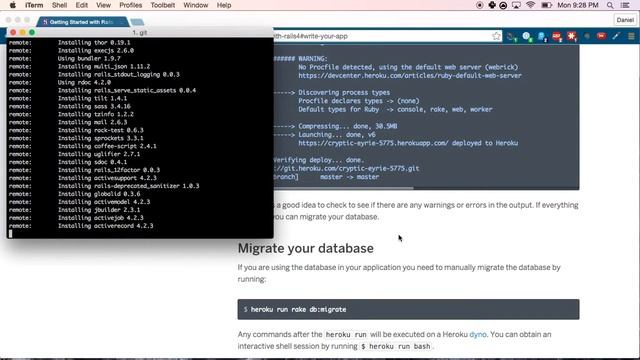
Task: Click the ruby-default-web-server URL in the code block
Action: pos(410,76)
